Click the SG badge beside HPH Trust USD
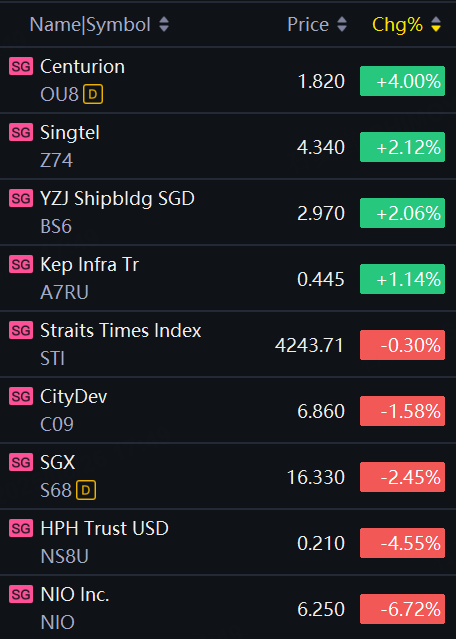This screenshot has width=456, height=639. click(x=21, y=529)
